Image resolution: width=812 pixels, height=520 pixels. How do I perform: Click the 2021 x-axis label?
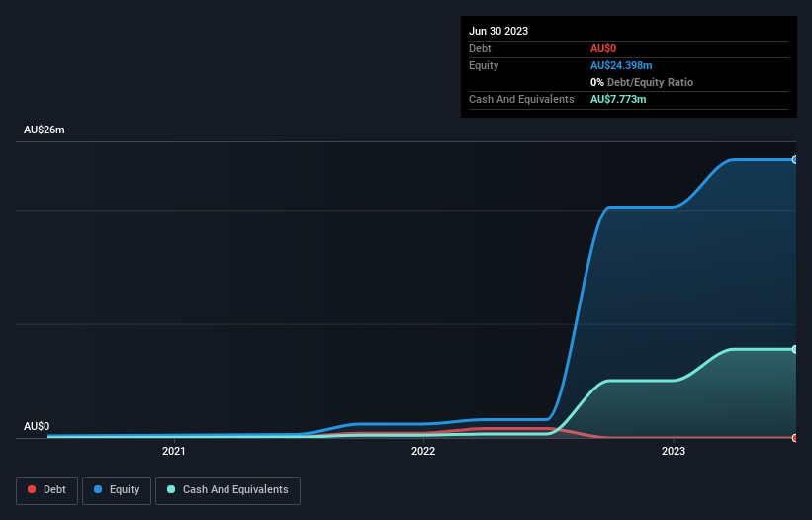(173, 451)
